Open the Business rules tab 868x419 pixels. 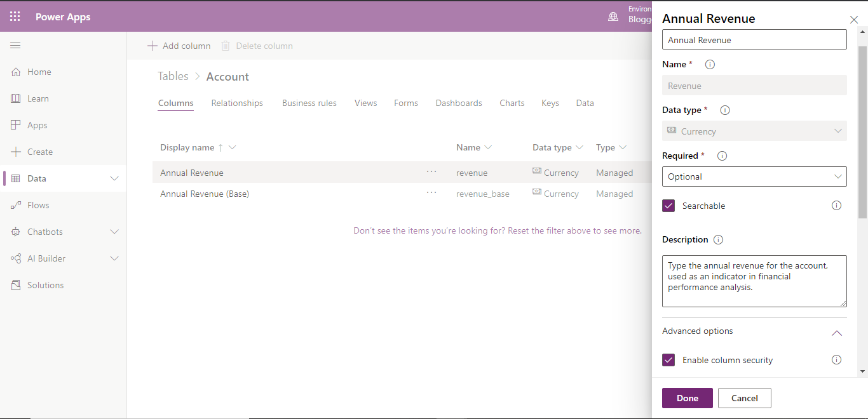click(x=309, y=102)
